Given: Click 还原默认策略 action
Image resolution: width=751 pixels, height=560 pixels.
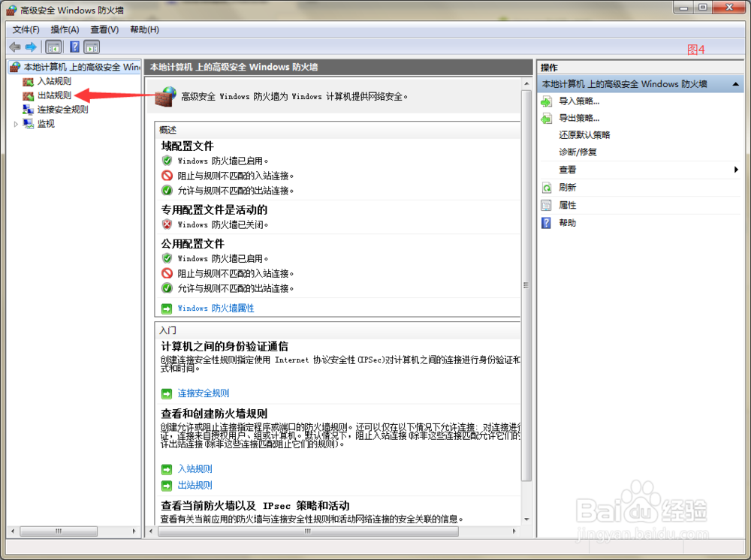Looking at the screenshot, I should coord(584,135).
